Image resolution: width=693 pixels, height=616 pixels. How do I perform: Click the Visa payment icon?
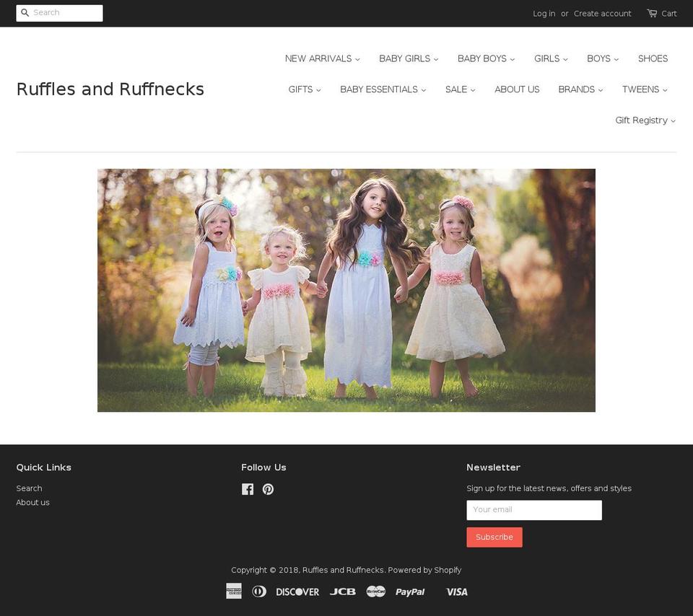[456, 591]
